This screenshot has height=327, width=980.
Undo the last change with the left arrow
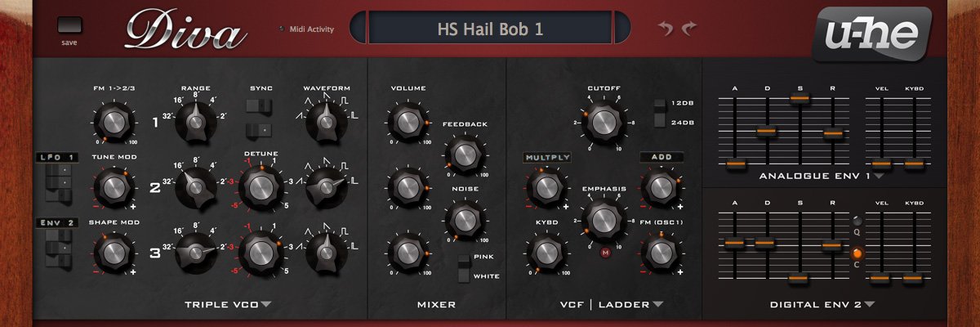(666, 29)
